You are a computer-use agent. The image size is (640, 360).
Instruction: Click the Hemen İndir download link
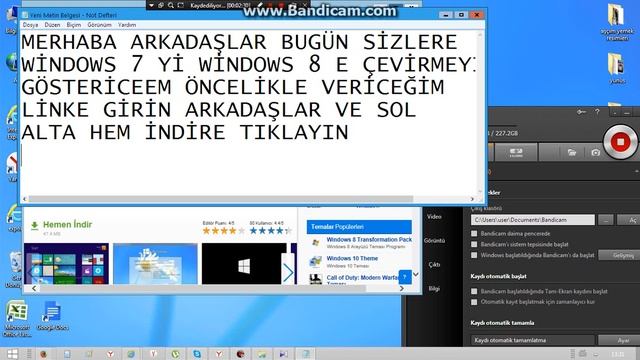point(67,224)
